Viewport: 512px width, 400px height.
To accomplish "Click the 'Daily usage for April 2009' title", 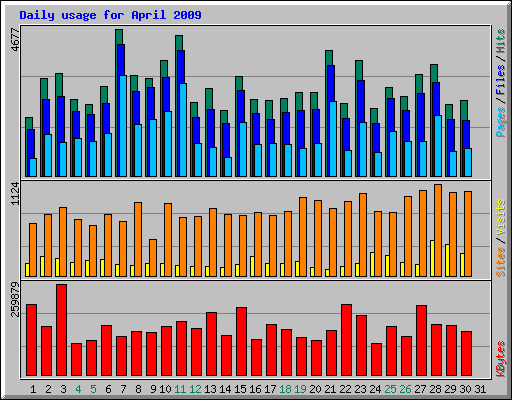I will (x=110, y=15).
